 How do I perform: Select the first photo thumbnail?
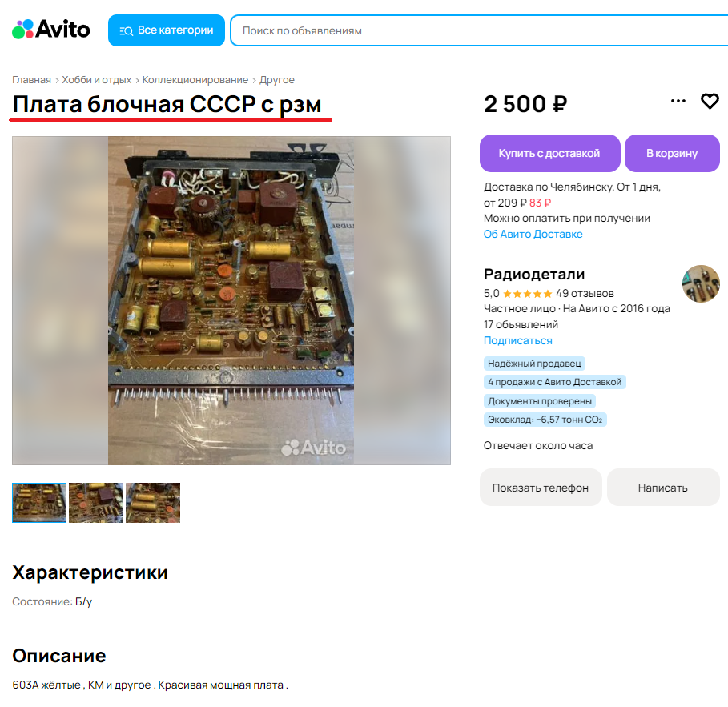39,503
